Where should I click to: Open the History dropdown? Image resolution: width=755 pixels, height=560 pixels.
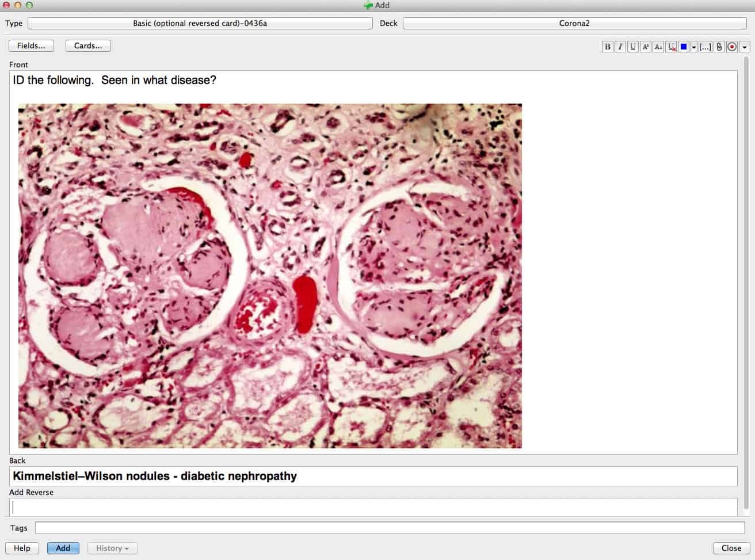coord(112,548)
